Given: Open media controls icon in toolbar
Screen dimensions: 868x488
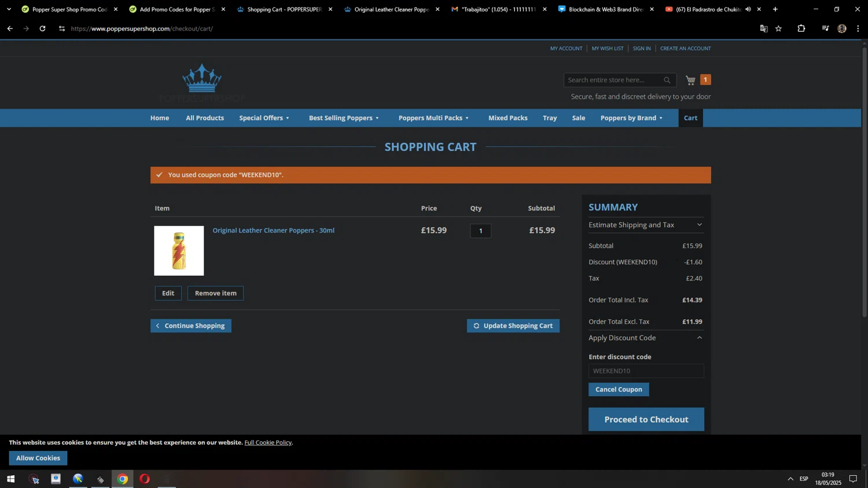Looking at the screenshot, I should (x=826, y=28).
